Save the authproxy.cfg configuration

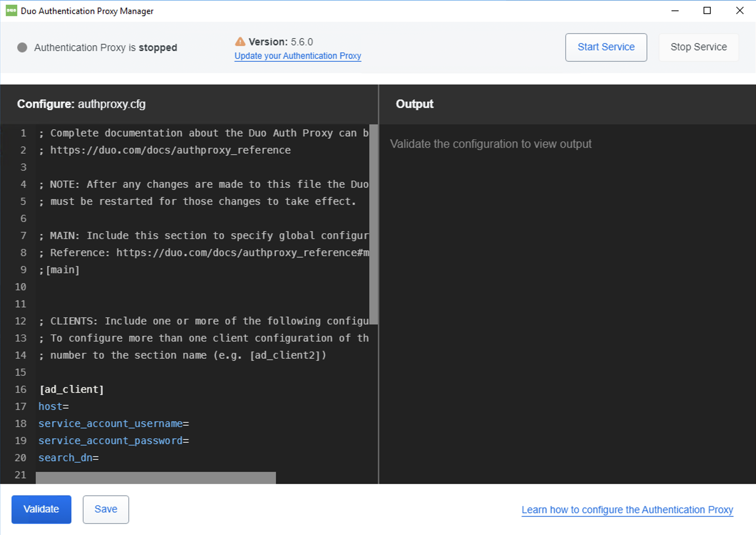point(106,509)
